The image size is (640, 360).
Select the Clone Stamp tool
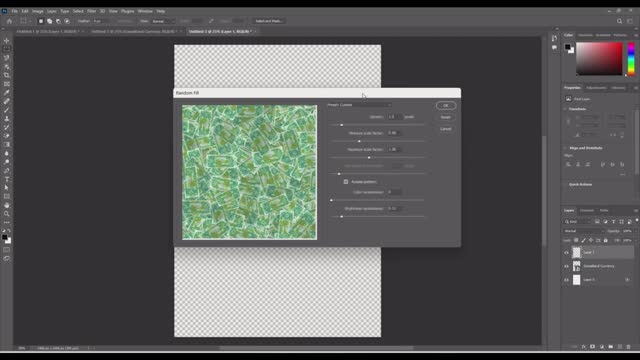click(7, 118)
